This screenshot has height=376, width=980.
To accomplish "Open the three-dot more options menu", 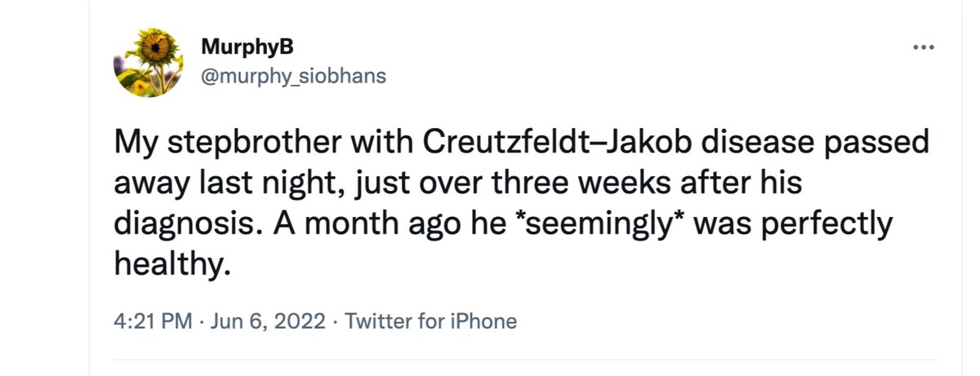I will click(x=923, y=48).
